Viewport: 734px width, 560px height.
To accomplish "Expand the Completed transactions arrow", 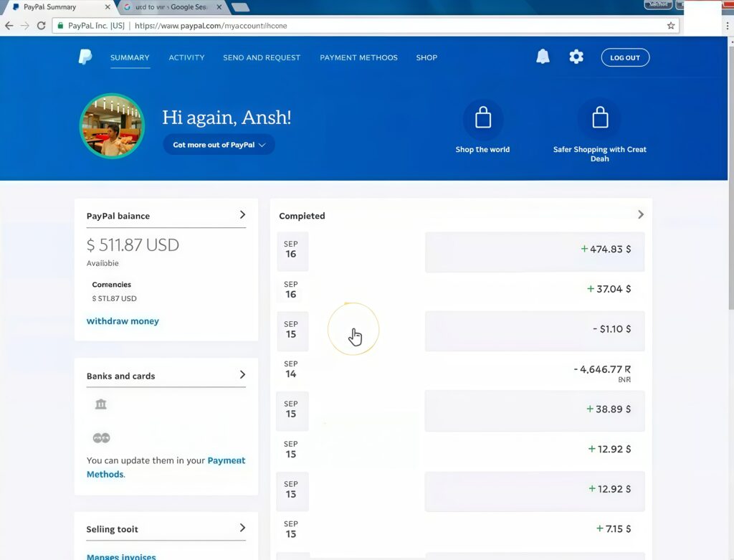I will click(x=640, y=214).
